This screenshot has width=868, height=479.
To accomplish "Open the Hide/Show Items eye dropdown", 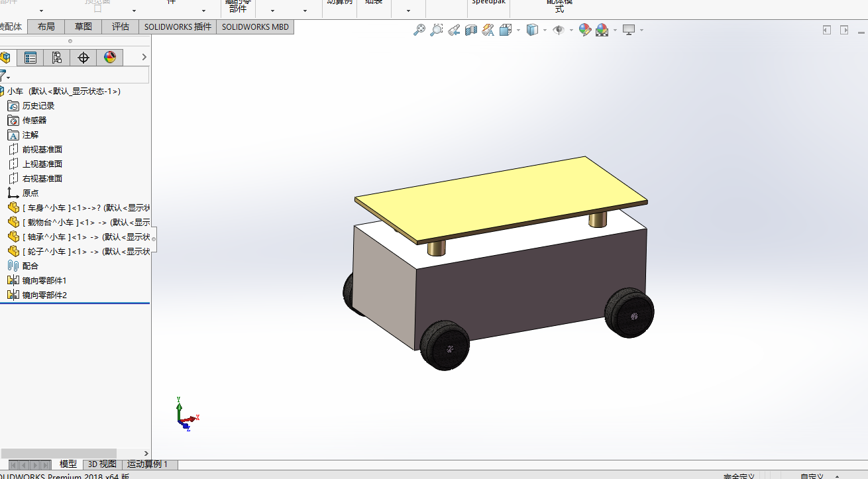I will coord(561,30).
